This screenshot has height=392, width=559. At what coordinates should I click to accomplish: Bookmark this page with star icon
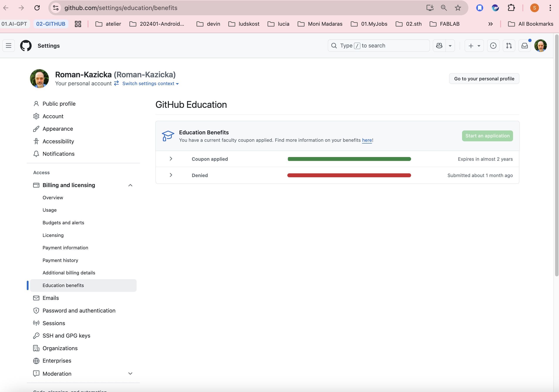click(458, 8)
